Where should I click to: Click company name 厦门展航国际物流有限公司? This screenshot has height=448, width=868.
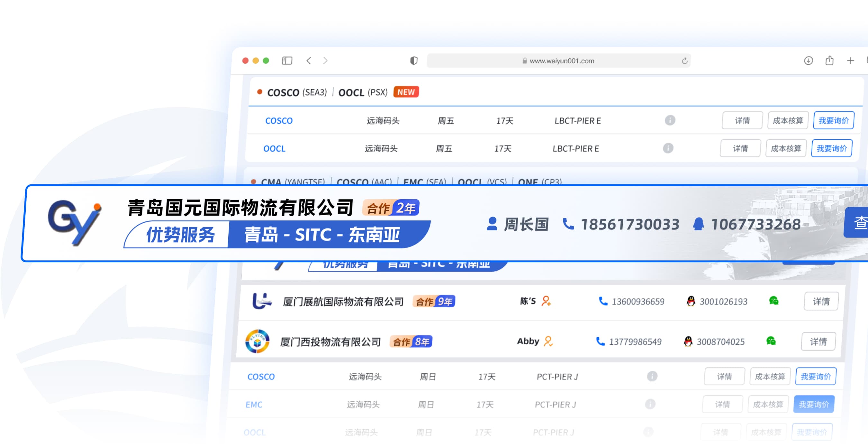pyautogui.click(x=343, y=301)
